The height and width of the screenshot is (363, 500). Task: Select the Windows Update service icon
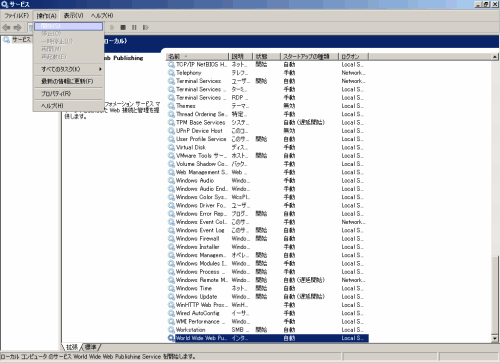pyautogui.click(x=171, y=297)
